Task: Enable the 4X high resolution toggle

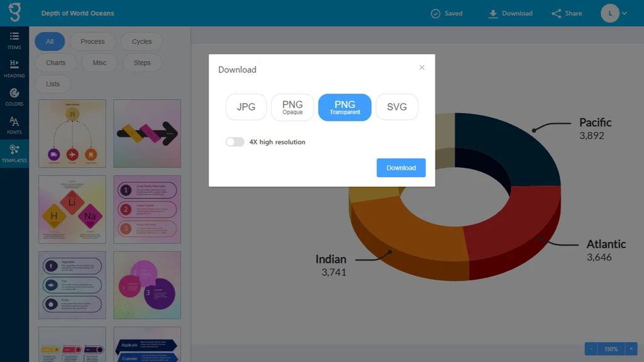Action: click(235, 142)
